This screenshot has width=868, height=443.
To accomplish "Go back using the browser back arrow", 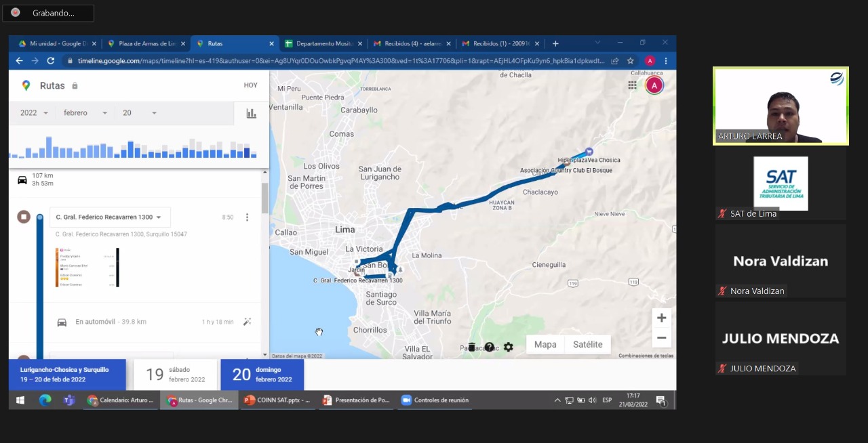I will (x=19, y=61).
